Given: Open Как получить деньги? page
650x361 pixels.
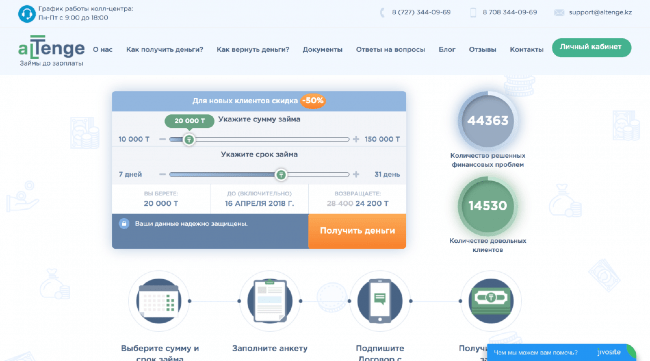Looking at the screenshot, I should pyautogui.click(x=165, y=49).
